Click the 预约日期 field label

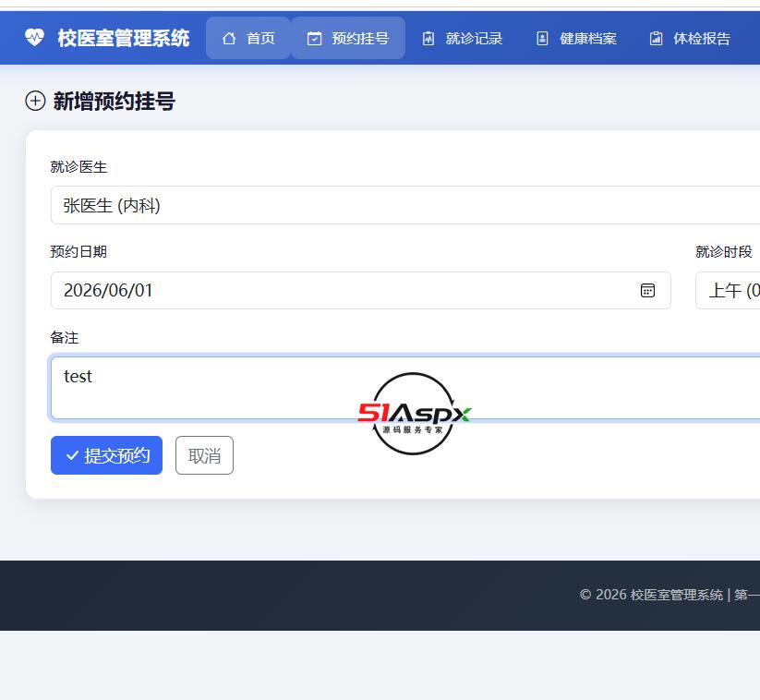pyautogui.click(x=78, y=251)
